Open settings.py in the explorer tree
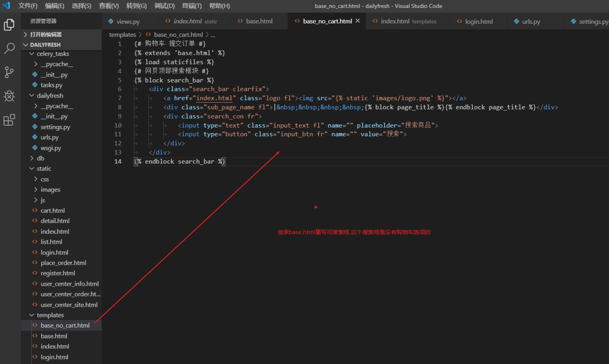This screenshot has height=364, width=609. 61,127
